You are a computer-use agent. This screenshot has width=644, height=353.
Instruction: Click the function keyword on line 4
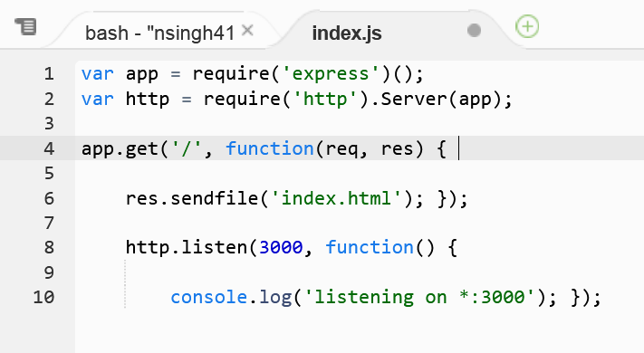tap(270, 148)
